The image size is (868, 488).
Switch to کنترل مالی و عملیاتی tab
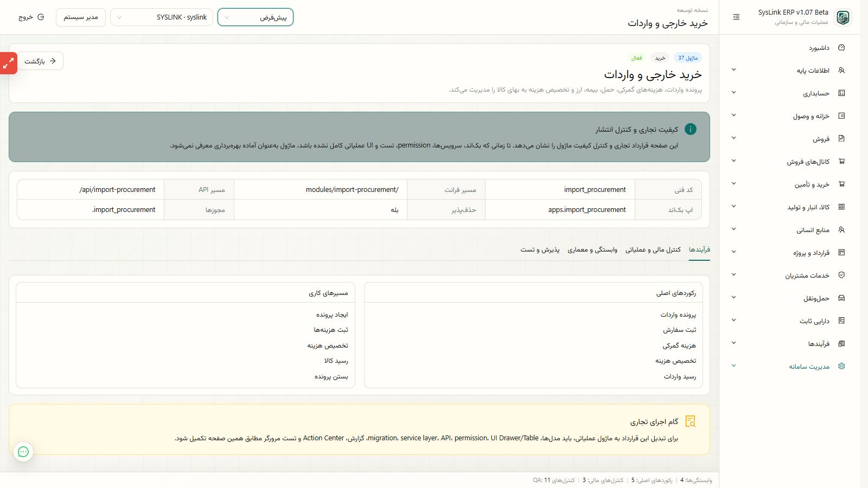click(x=653, y=249)
